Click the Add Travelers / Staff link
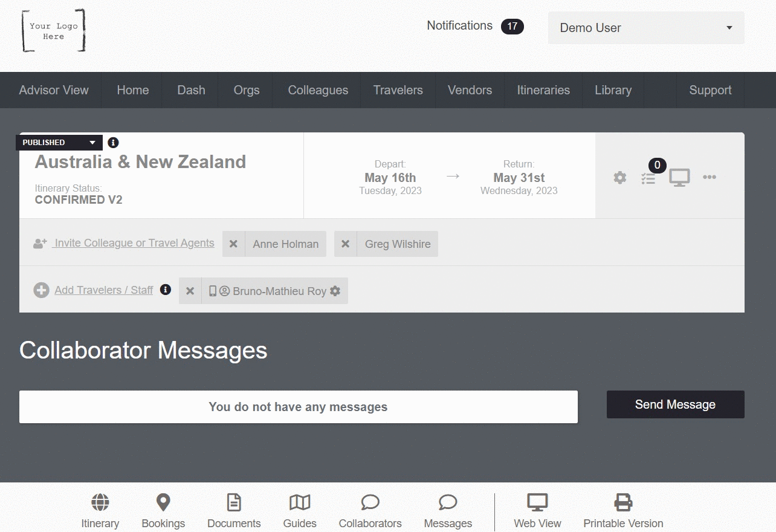The width and height of the screenshot is (776, 532). click(103, 290)
